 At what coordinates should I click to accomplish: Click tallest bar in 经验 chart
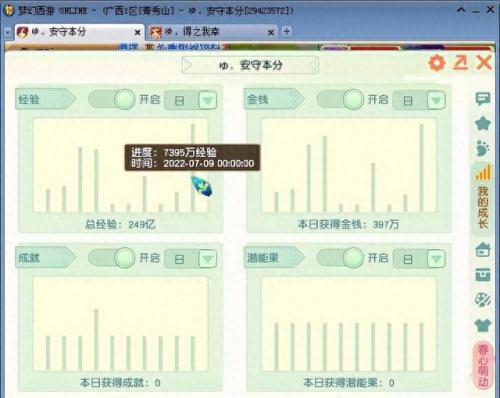[193, 168]
